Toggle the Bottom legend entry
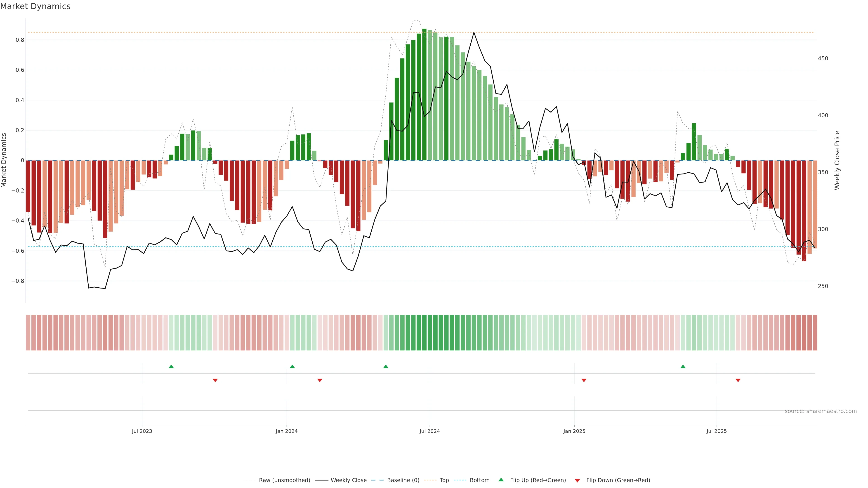 479,480
